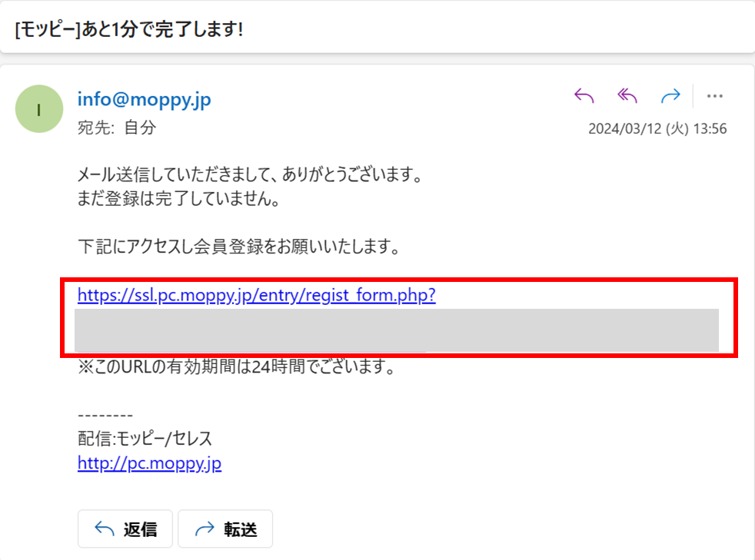Click the 返信 button below the message
Viewport: 755px width, 560px height.
point(125,529)
